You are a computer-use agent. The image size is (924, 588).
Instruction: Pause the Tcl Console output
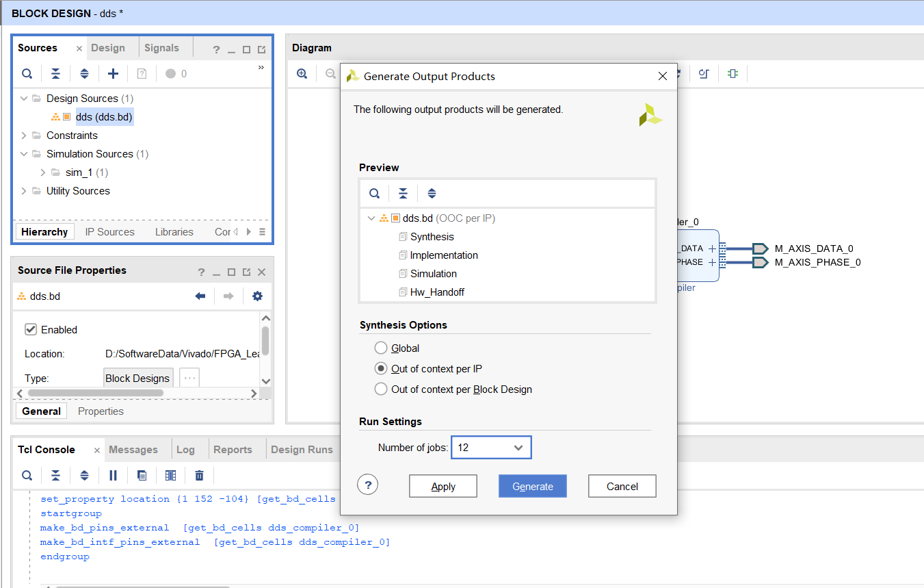click(114, 475)
